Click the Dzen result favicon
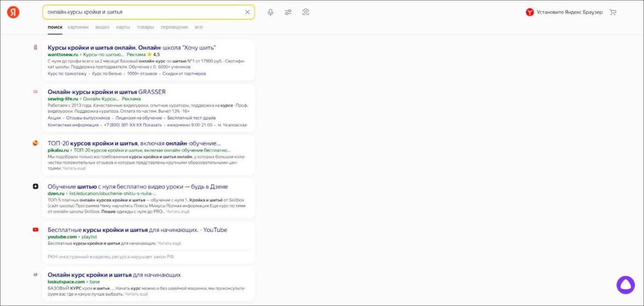Screen dimensions: 644x306 (x=35, y=186)
